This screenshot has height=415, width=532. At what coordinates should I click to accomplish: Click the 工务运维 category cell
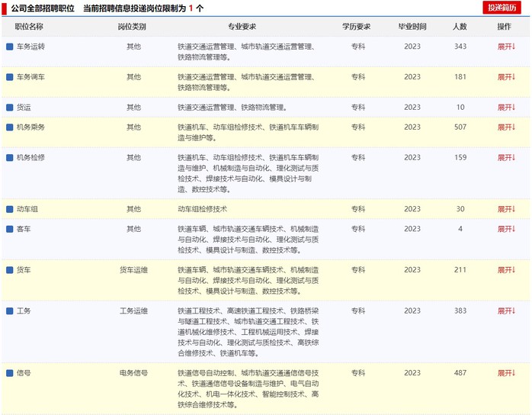point(133,311)
